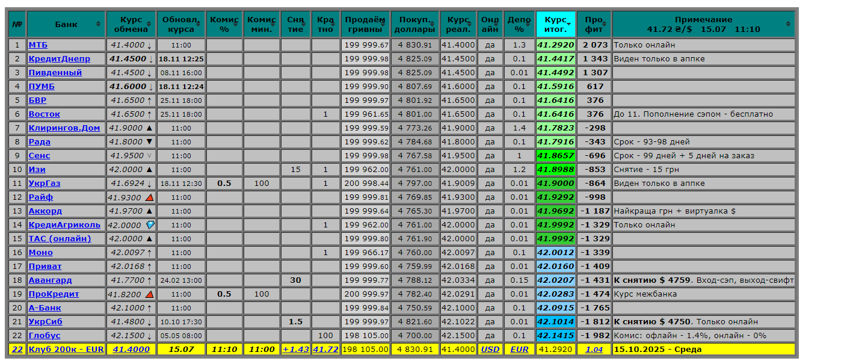This screenshot has width=868, height=361.
Task: Sort by Обновл. курса column header
Action: (181, 24)
